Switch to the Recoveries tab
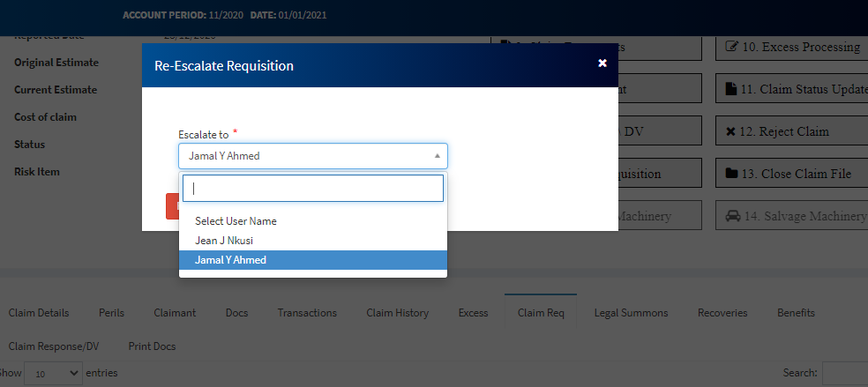The height and width of the screenshot is (387, 868). point(722,313)
